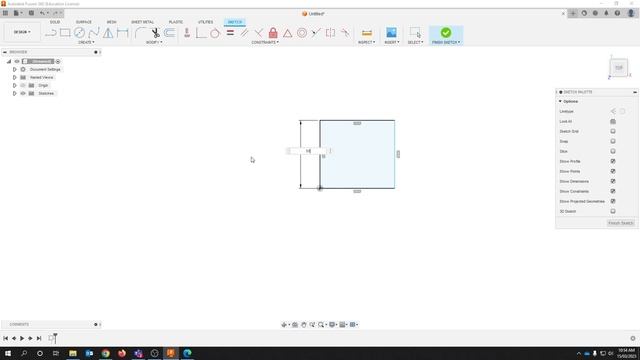Viewport: 640px width, 360px height.
Task: Open the Modify dropdown menu
Action: tap(154, 42)
